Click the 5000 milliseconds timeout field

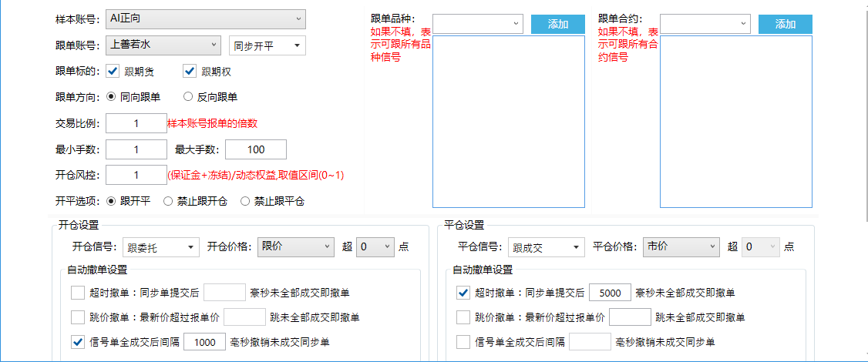click(x=611, y=292)
